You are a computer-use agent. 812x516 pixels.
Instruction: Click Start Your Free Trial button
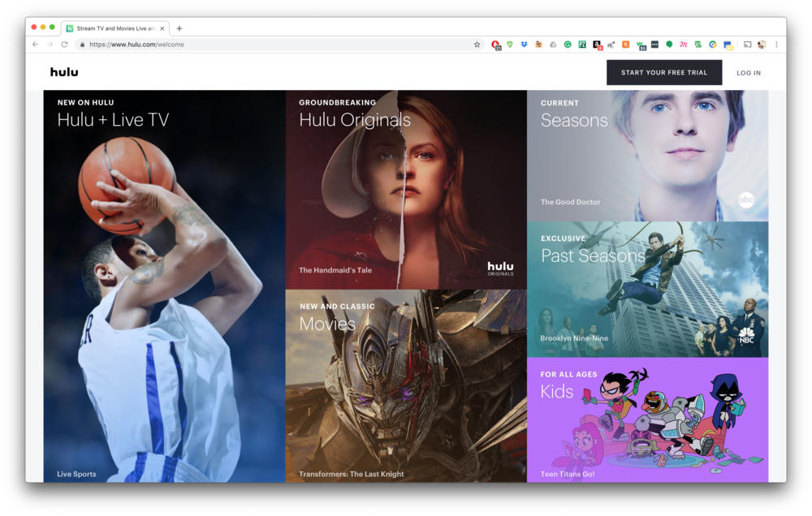coord(664,72)
